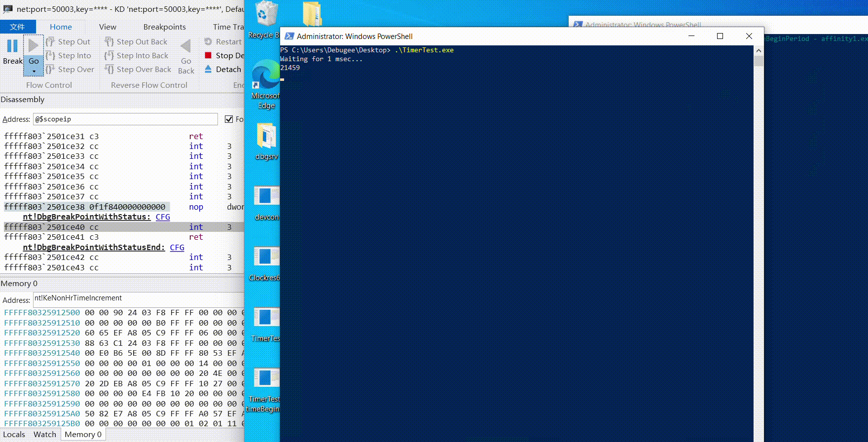
Task: Toggle the Follow checkbox beside the Address field
Action: point(229,119)
